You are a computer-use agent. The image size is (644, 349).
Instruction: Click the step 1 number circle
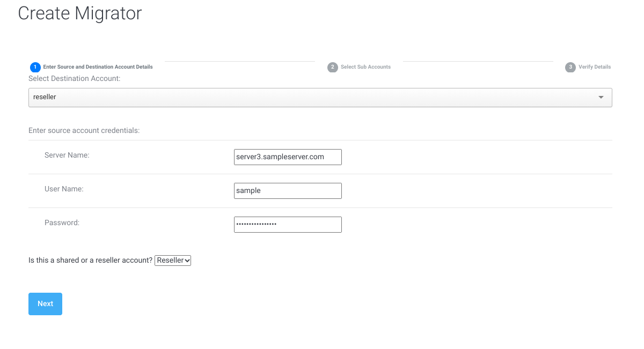pyautogui.click(x=35, y=68)
